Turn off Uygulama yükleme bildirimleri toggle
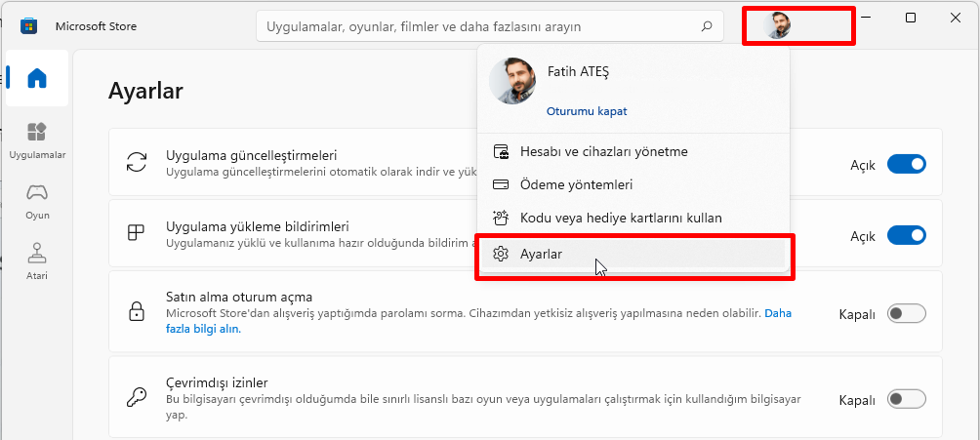 pos(906,236)
